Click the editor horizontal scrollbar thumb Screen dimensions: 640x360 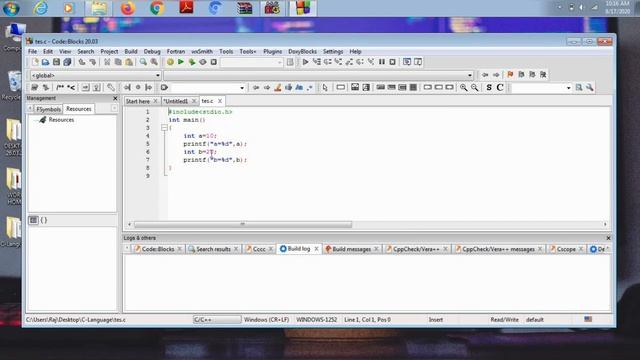(x=243, y=224)
